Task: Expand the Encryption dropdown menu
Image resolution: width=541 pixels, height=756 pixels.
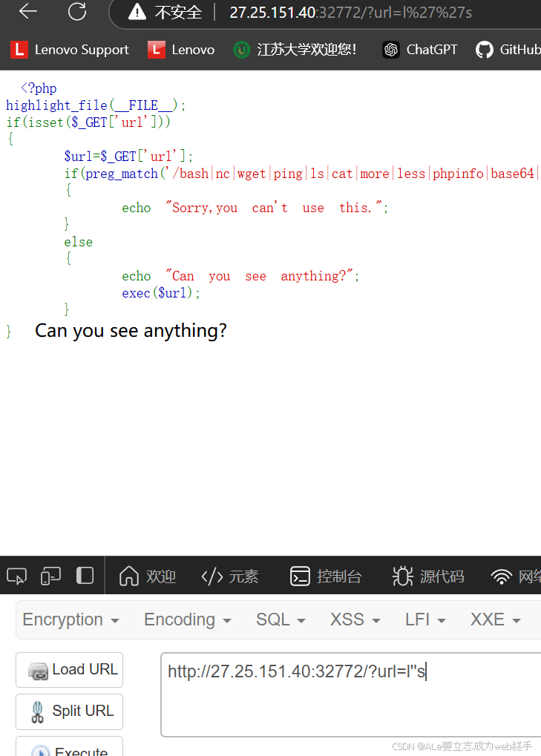Action: point(71,619)
